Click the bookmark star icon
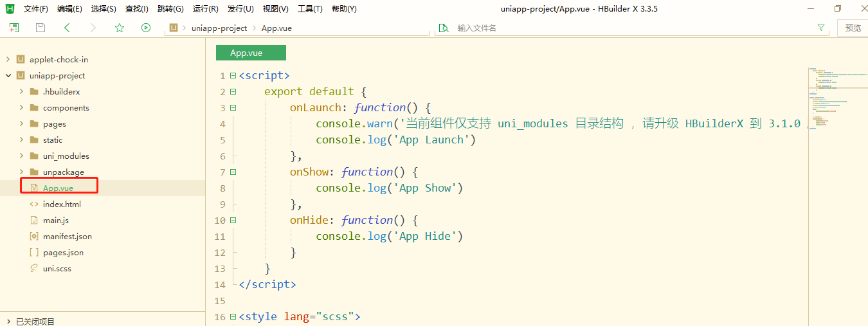The width and height of the screenshot is (868, 326). (x=120, y=28)
